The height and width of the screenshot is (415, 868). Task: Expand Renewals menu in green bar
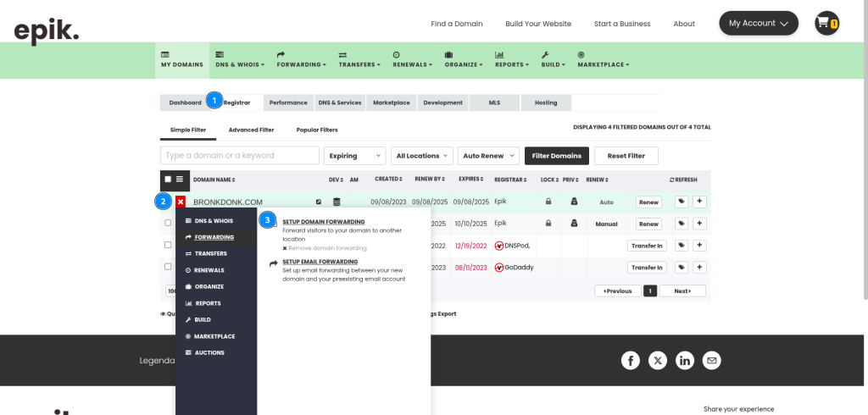[x=413, y=60]
